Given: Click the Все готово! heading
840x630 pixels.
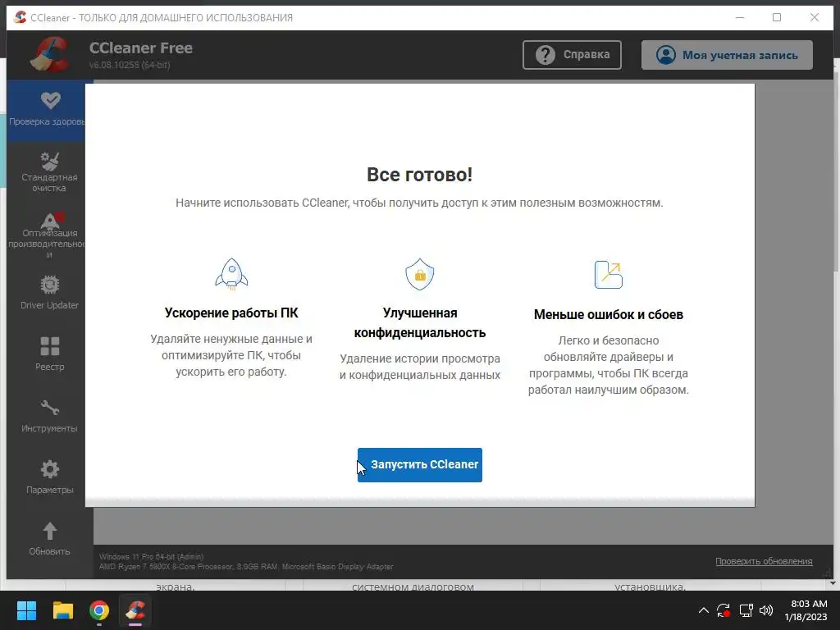Looking at the screenshot, I should pos(419,175).
